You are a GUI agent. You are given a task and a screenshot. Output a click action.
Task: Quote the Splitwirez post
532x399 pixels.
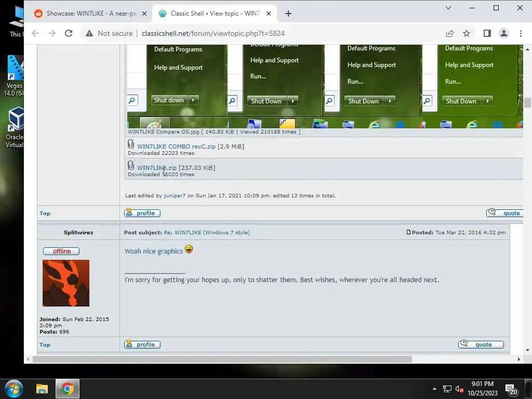pyautogui.click(x=481, y=344)
